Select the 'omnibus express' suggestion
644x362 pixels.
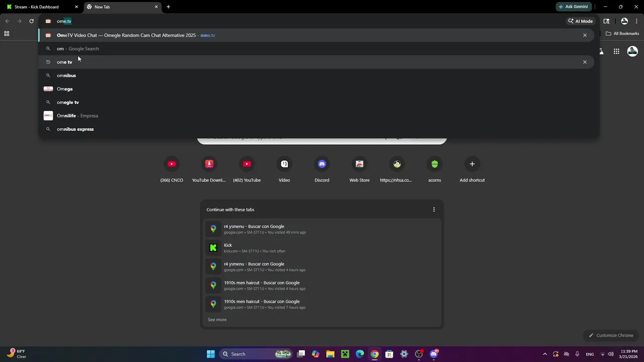[x=316, y=129]
